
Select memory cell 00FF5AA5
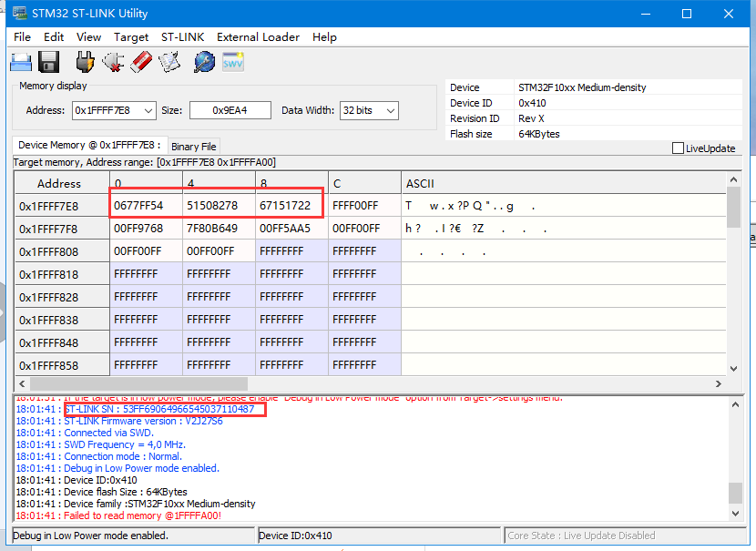291,229
